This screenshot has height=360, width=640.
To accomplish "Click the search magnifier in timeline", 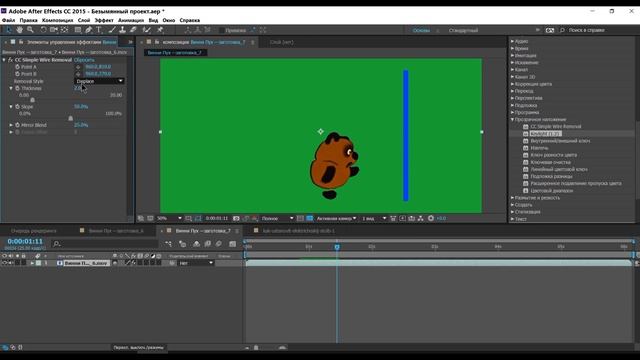I will (x=57, y=244).
